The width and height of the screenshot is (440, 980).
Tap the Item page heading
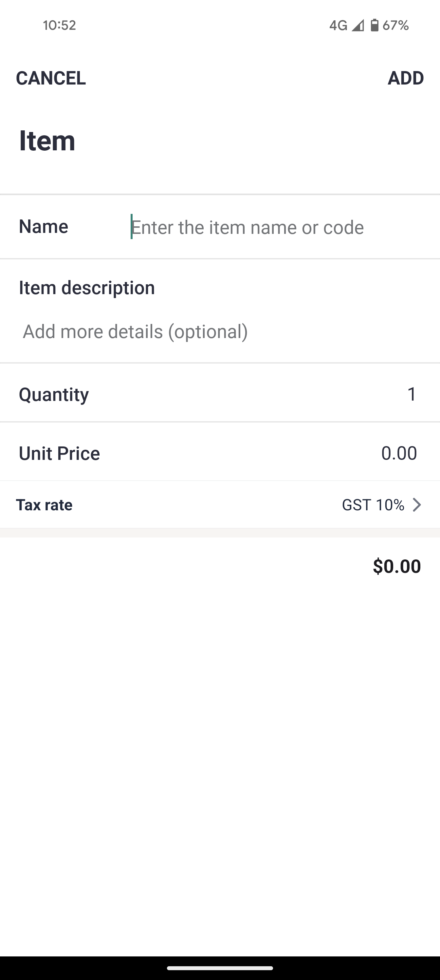(47, 141)
